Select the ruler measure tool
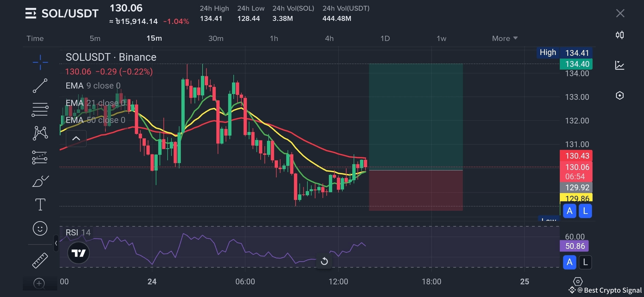 (x=40, y=260)
